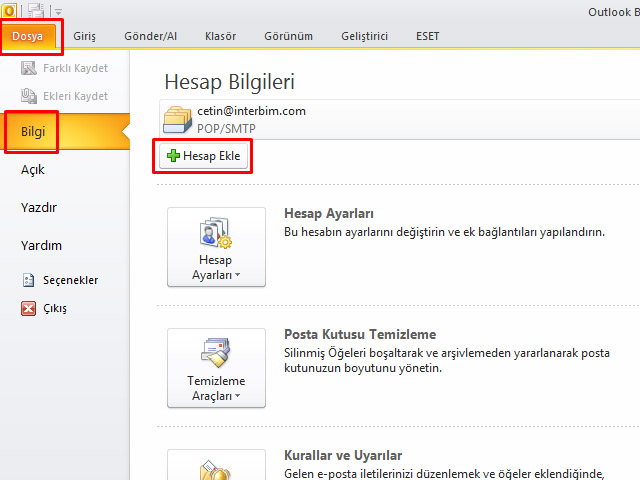This screenshot has width=640, height=480.
Task: Click the green plus icon on Hesap Ekle
Action: pyautogui.click(x=173, y=157)
